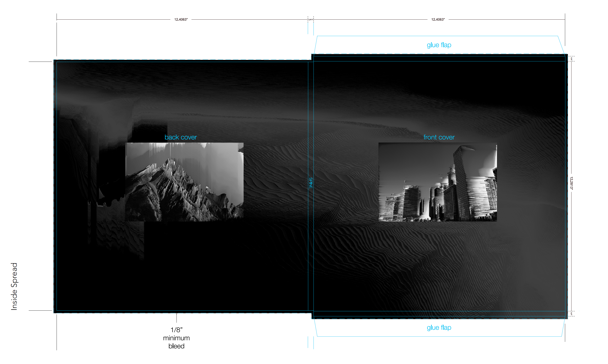Click the right 12.4063" width dimension label

(438, 19)
